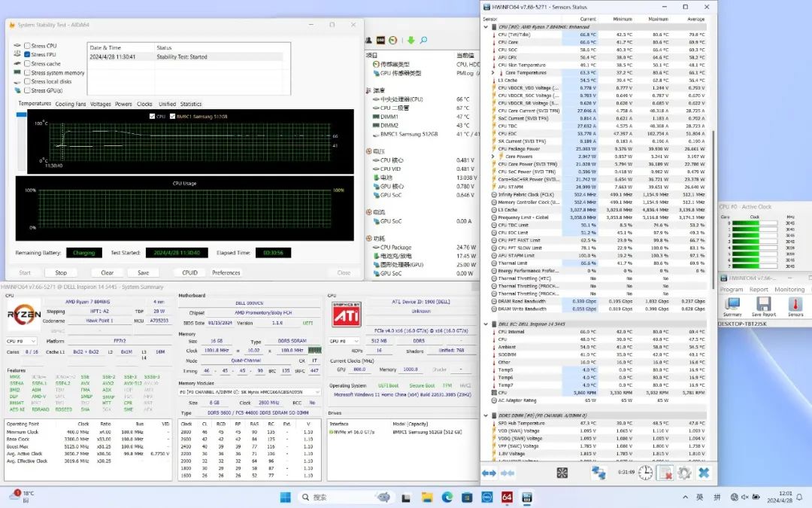Screen dimensions: 812x508
Task: Uncheck the Stress FPU checkbox
Action: point(28,55)
